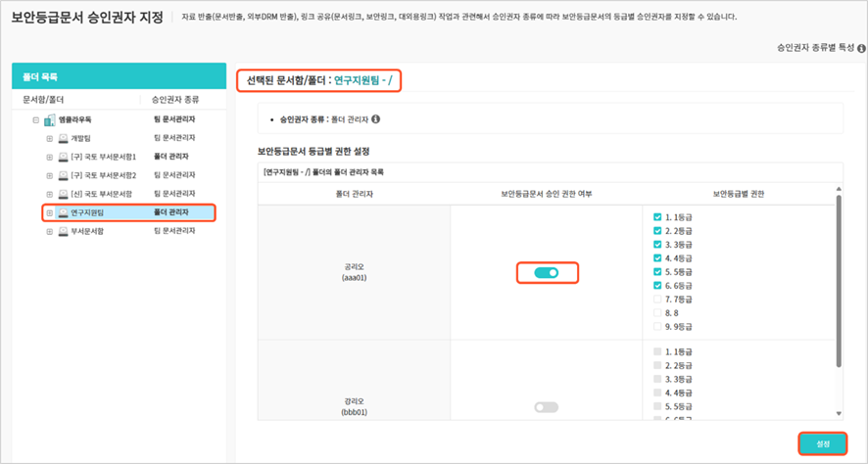Expand the [구] 국토 부서문서함2 node
The image size is (868, 464).
(x=49, y=175)
